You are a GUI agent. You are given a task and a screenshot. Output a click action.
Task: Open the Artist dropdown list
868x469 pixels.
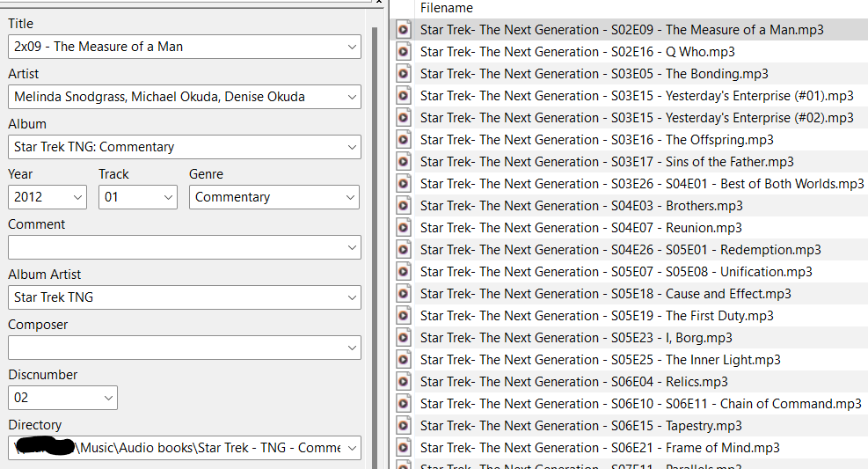coord(352,97)
